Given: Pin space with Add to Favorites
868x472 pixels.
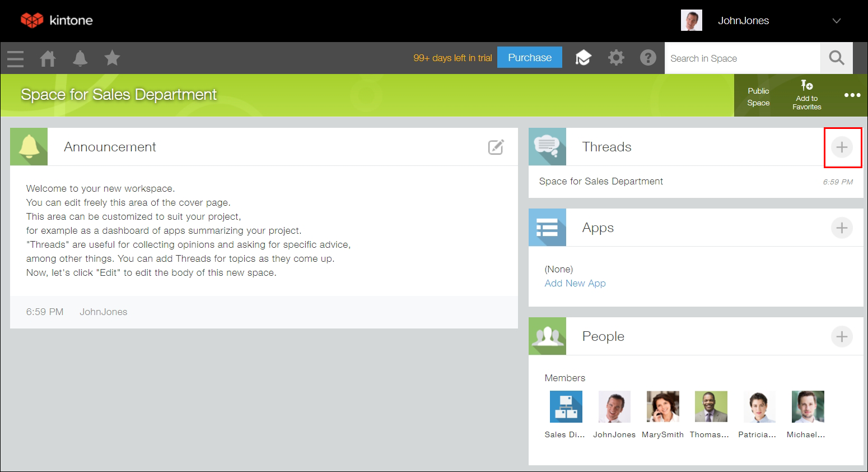Looking at the screenshot, I should (806, 95).
